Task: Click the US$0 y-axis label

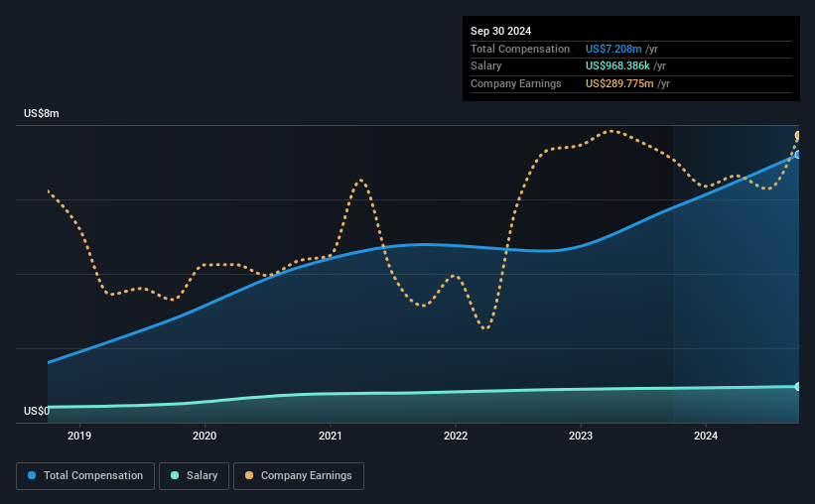Action: coord(37,411)
